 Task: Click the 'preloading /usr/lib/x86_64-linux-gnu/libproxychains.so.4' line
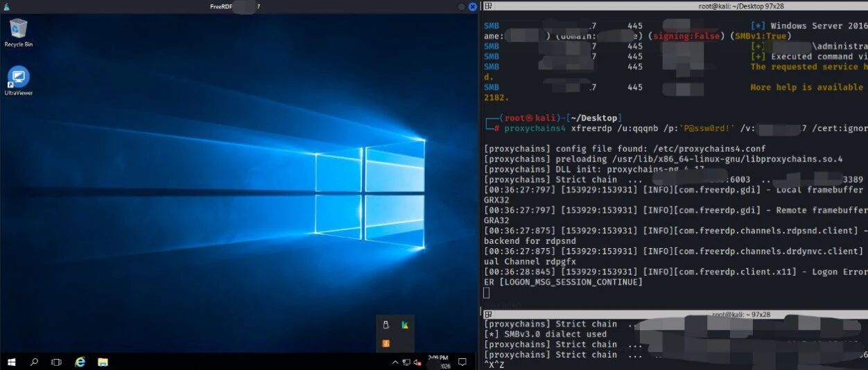tap(663, 159)
